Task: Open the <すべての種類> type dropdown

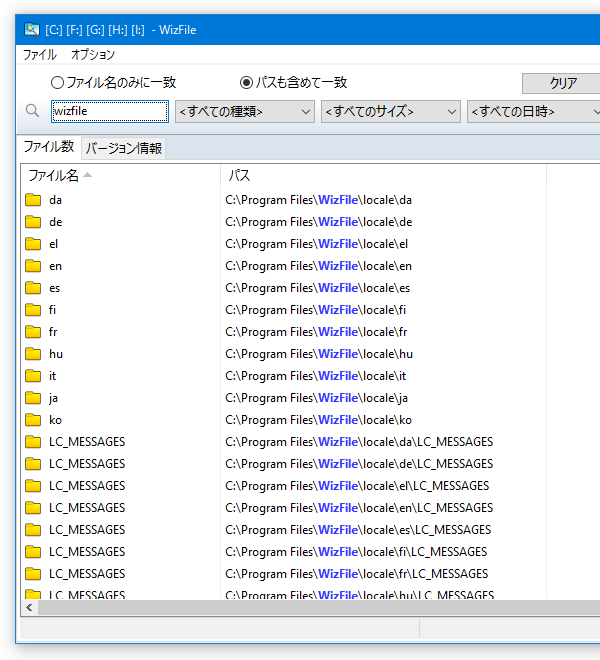Action: (x=245, y=112)
